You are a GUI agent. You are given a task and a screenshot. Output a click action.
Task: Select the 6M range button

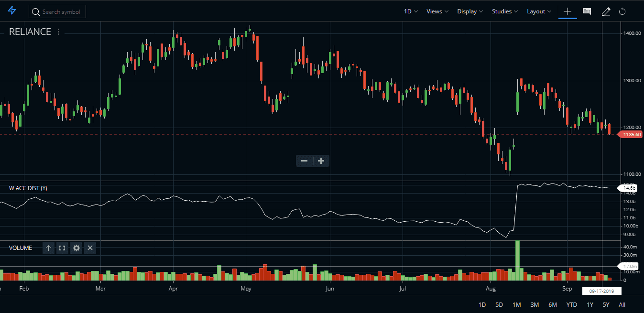[x=553, y=304]
